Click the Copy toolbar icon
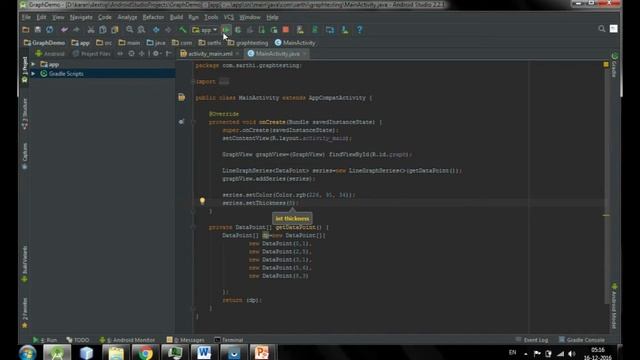This screenshot has width=640, height=360. pyautogui.click(x=102, y=30)
